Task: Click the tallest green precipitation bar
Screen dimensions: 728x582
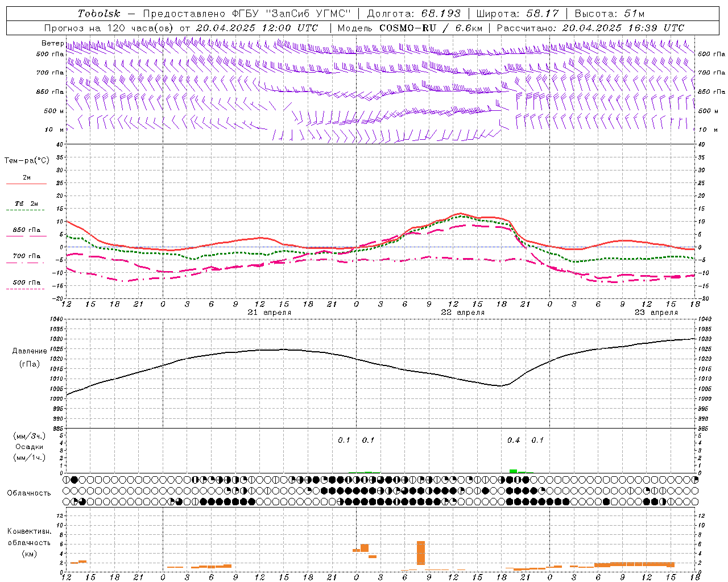Action: (513, 471)
